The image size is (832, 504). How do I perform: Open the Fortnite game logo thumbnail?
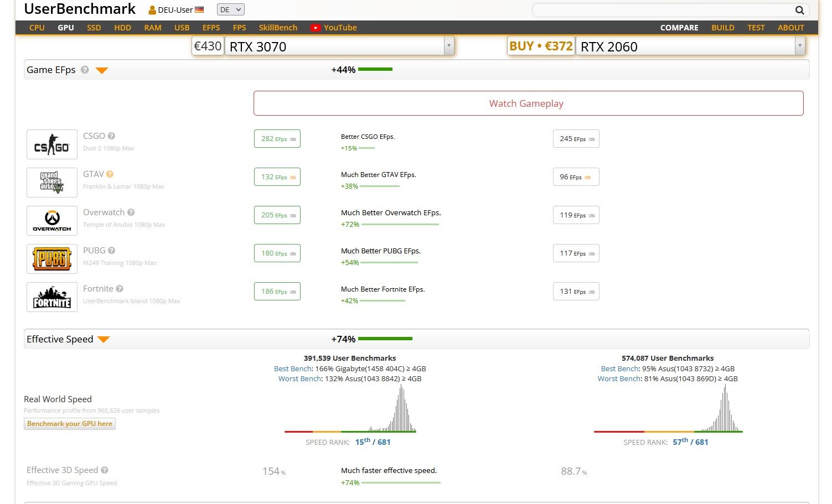(x=52, y=297)
